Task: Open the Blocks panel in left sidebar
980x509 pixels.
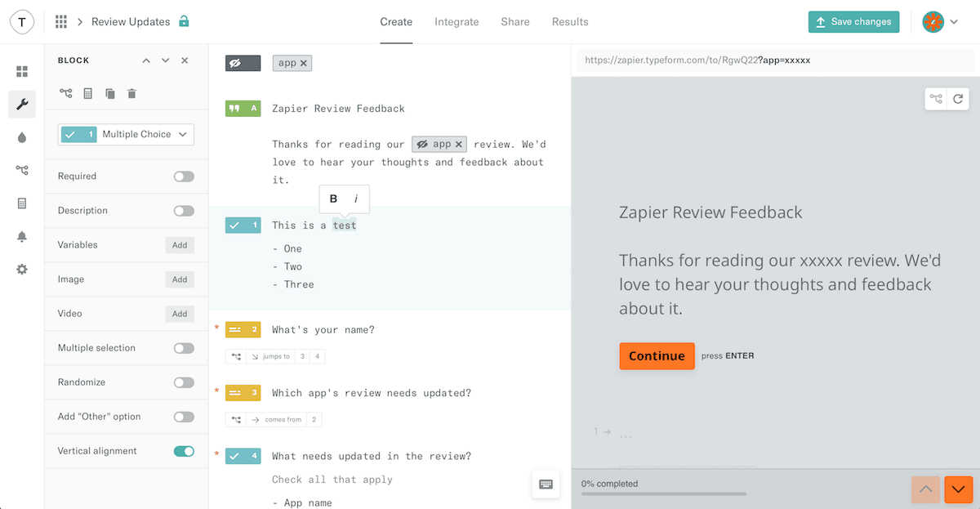Action: pos(22,72)
